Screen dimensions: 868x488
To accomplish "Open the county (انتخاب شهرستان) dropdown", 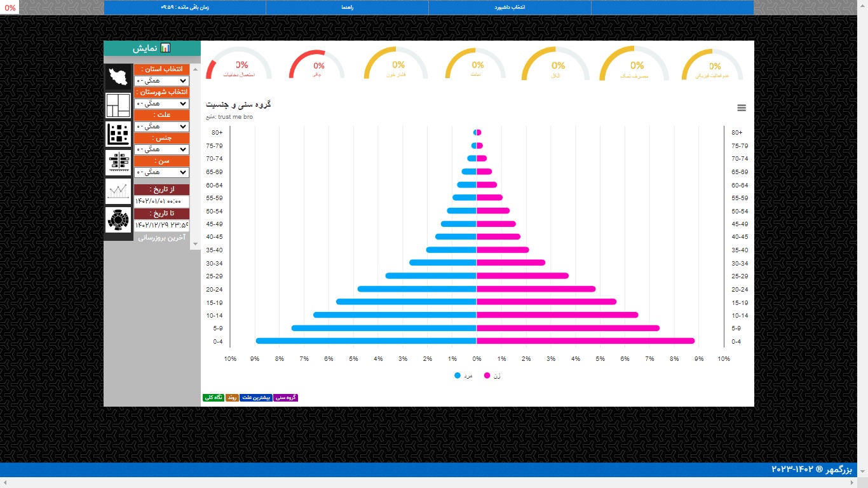I will pyautogui.click(x=161, y=104).
